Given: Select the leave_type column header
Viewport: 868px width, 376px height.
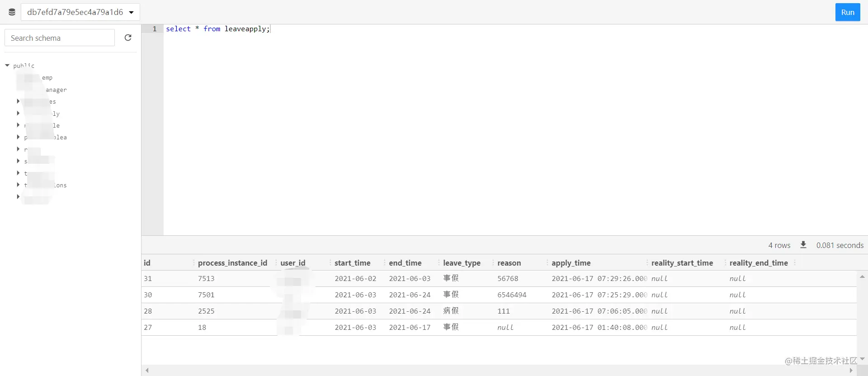Looking at the screenshot, I should coord(462,263).
